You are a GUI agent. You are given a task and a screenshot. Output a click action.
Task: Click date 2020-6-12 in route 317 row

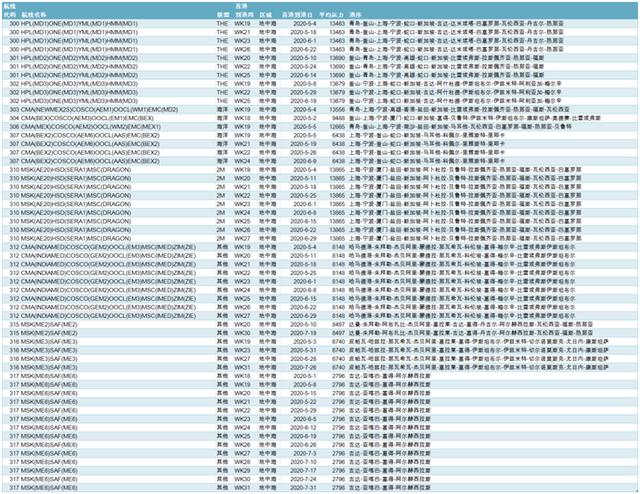click(x=303, y=427)
